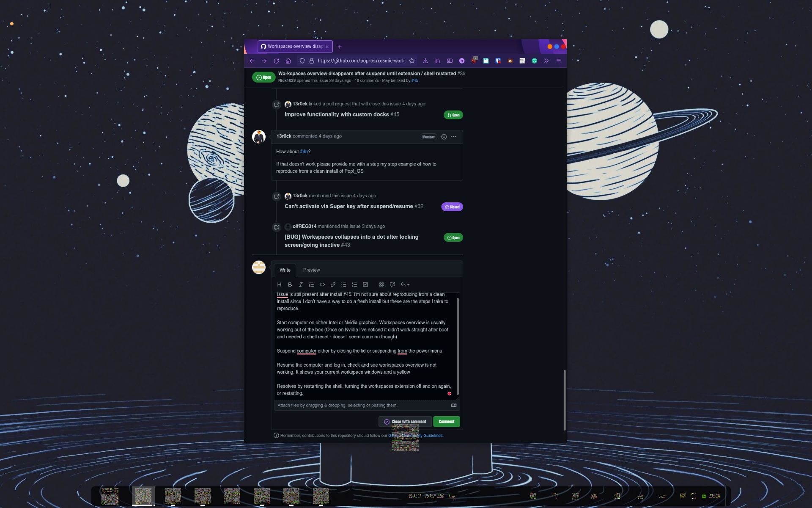Expand the extensions overflow chevron
The height and width of the screenshot is (508, 812).
(x=546, y=61)
